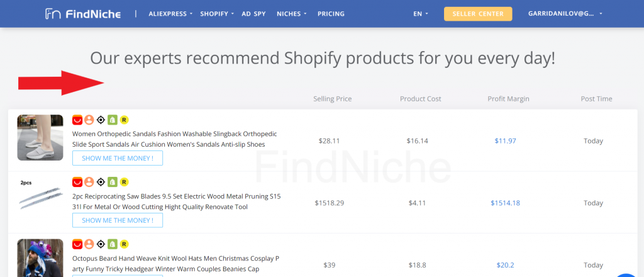Open the Women Orthopedic Sandals product title
Image resolution: width=644 pixels, height=277 pixels.
[175, 139]
